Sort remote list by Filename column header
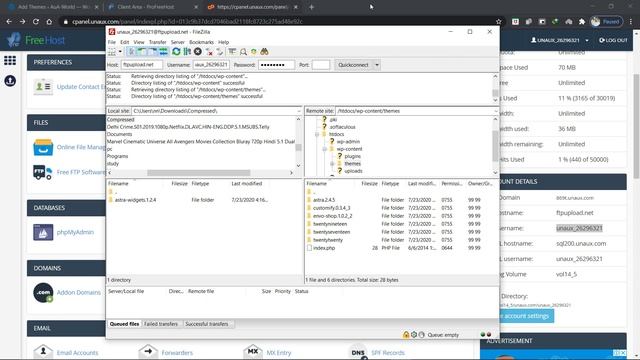640x360 pixels. (x=317, y=184)
